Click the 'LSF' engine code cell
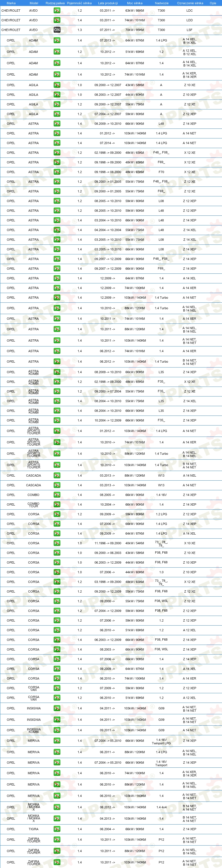222x868 pixels. coord(190,30)
